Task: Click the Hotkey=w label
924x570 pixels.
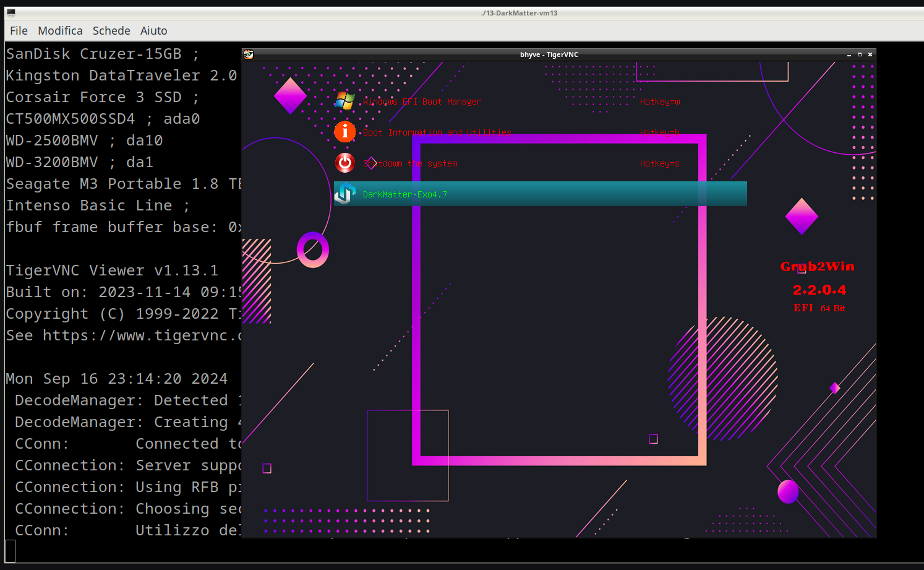Action: pyautogui.click(x=660, y=101)
